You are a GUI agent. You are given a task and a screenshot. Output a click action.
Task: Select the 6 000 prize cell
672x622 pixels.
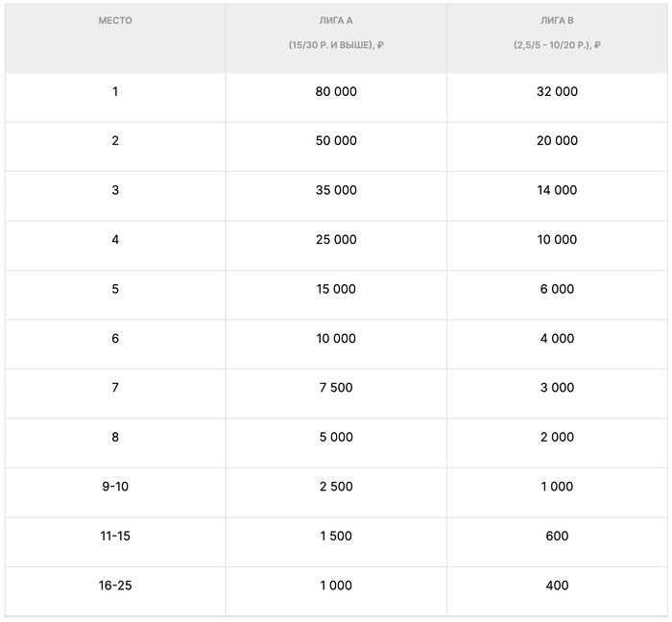click(x=557, y=289)
